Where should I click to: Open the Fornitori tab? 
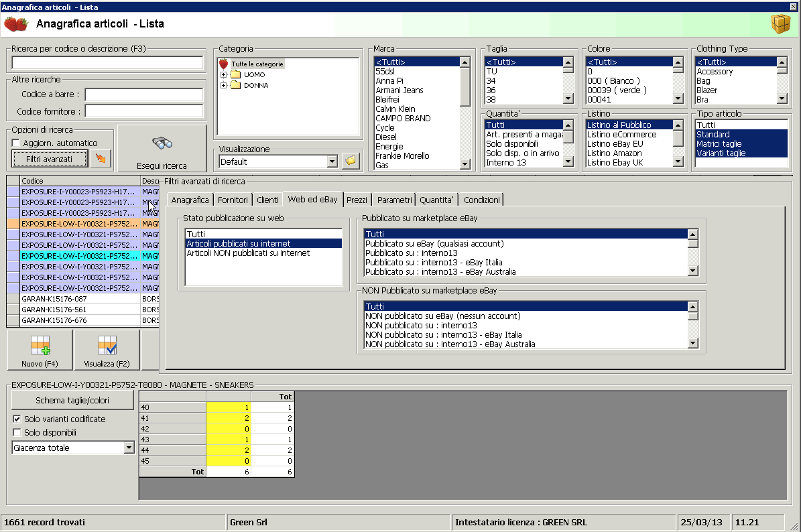click(x=233, y=200)
